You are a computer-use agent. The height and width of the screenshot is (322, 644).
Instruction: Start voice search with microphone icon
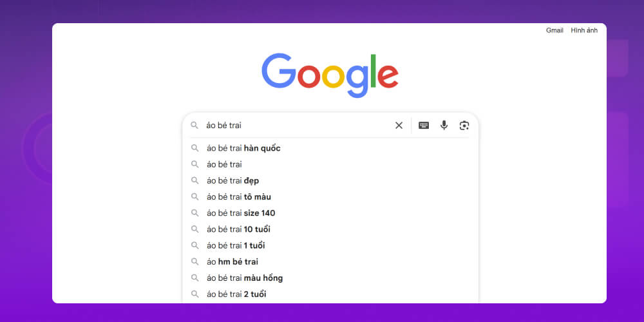click(x=444, y=126)
